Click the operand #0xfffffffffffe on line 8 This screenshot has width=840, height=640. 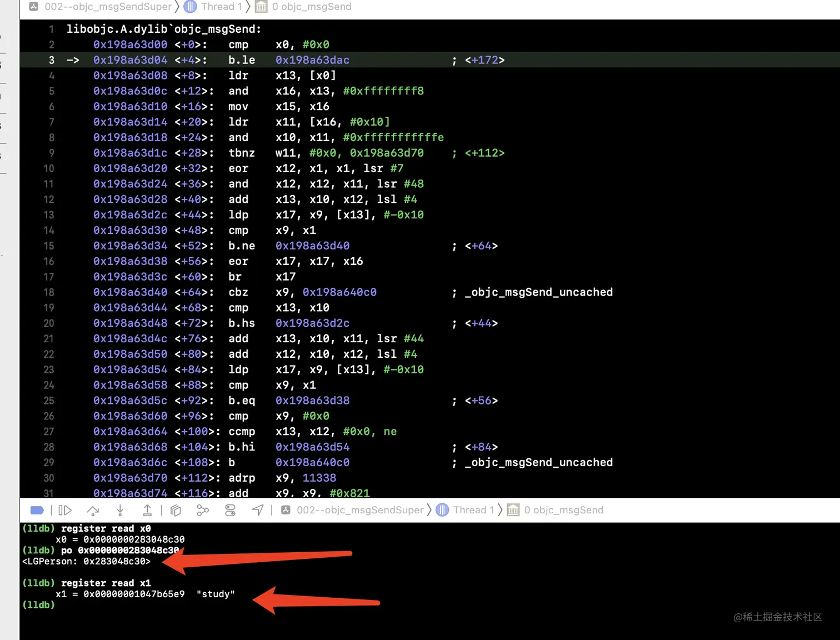coord(393,137)
